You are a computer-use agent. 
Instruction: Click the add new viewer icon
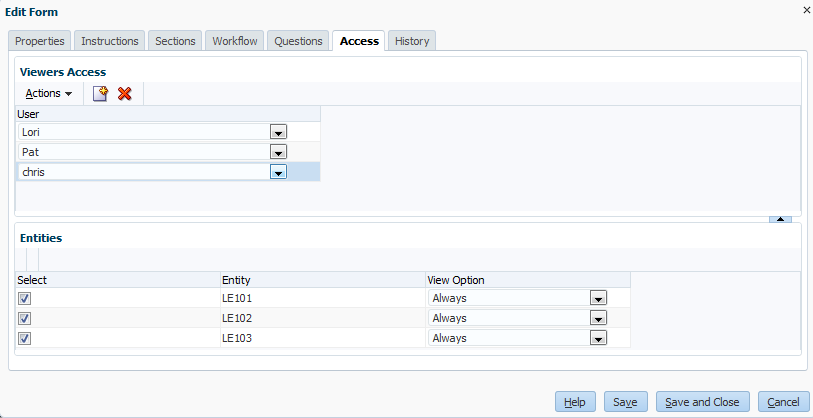click(100, 94)
